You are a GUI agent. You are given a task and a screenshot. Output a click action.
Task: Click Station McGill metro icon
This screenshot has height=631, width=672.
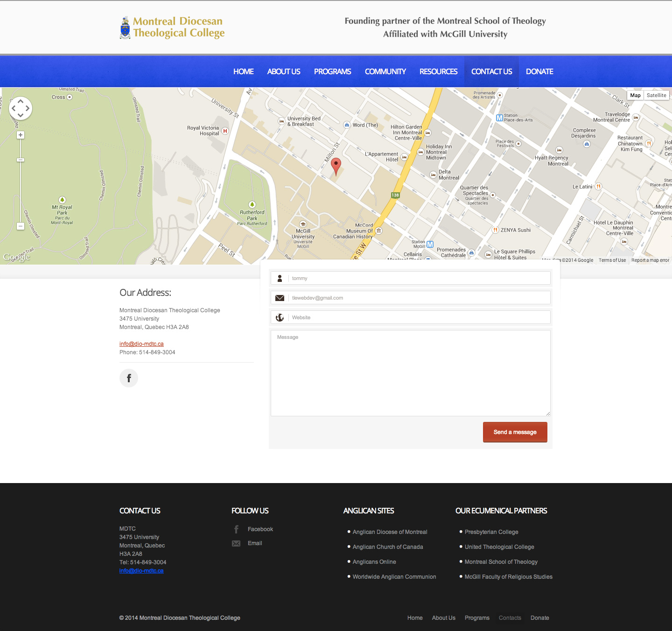[x=430, y=244]
